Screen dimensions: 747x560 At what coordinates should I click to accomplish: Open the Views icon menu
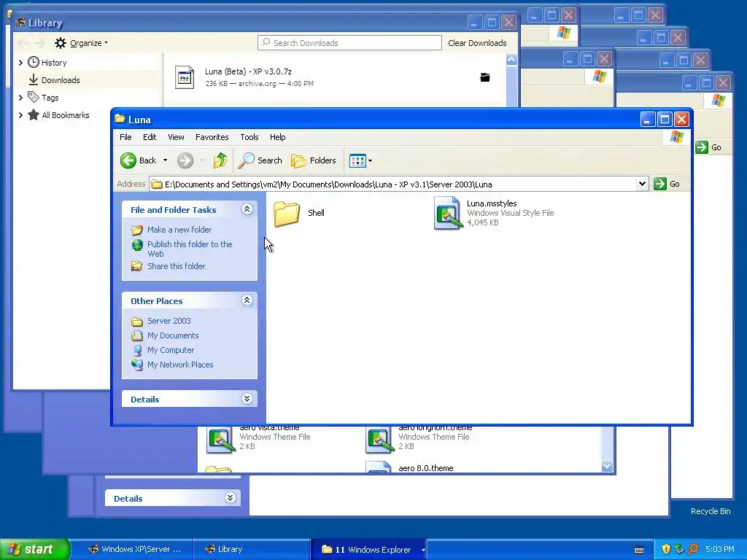pos(360,160)
